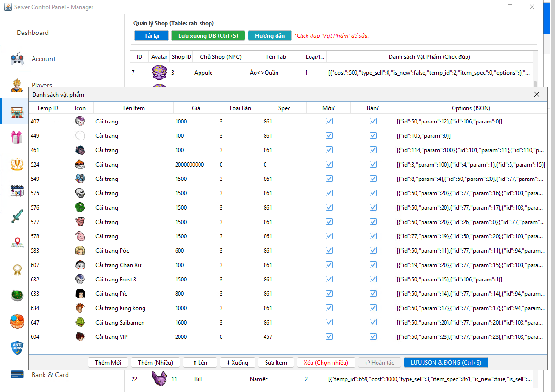Open the gift box icon in sidebar
The image size is (555, 392).
pos(17,137)
